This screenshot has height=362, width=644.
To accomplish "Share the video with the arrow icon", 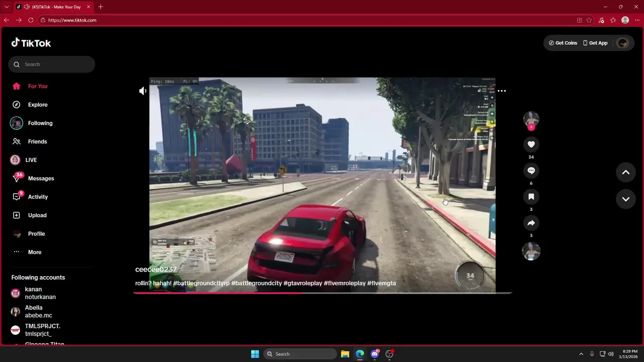I will point(531,223).
